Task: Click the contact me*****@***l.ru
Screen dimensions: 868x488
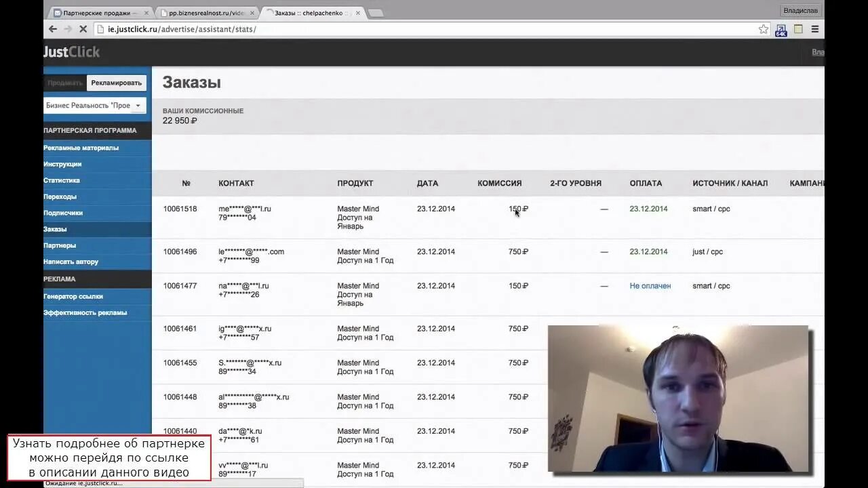Action: click(x=245, y=209)
